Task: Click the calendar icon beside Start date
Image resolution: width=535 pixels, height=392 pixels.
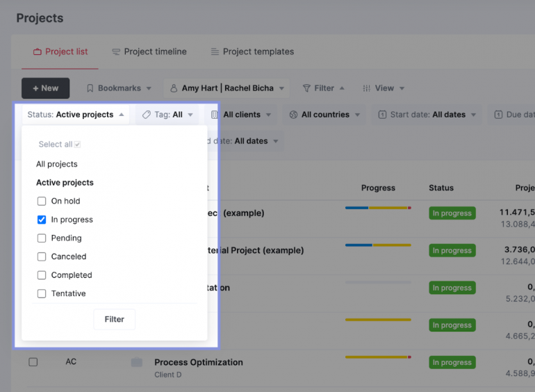Action: point(382,115)
